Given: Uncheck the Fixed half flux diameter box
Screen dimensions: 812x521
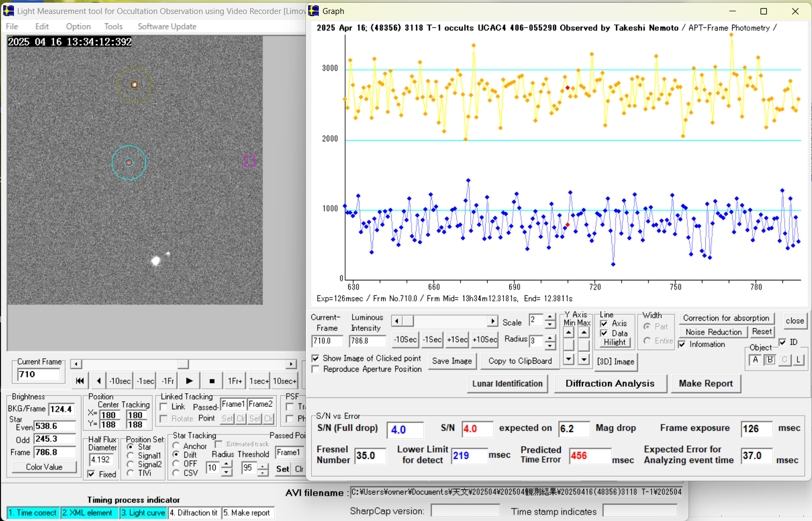Looking at the screenshot, I should pyautogui.click(x=92, y=474).
